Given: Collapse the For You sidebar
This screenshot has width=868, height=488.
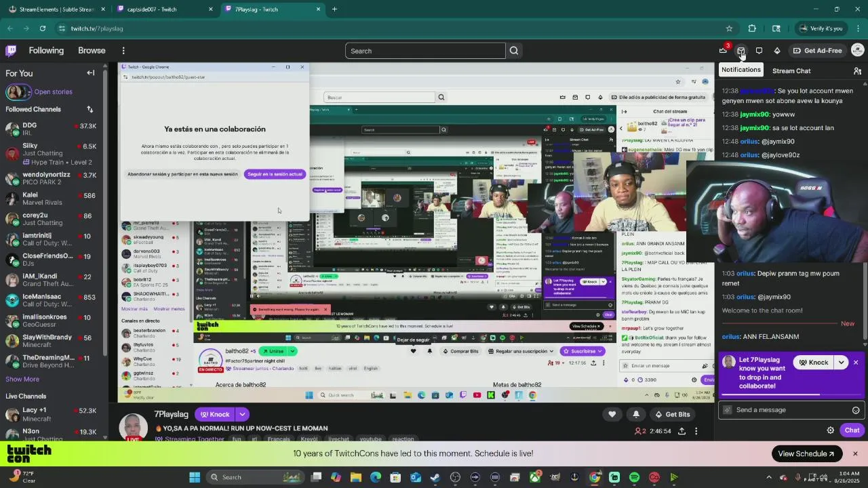Looking at the screenshot, I should (90, 73).
